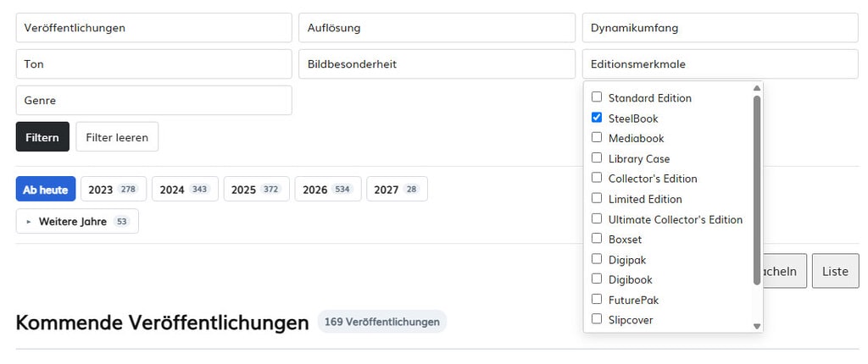Open the Ton filter dropdown
Image resolution: width=868 pixels, height=364 pixels.
[154, 64]
